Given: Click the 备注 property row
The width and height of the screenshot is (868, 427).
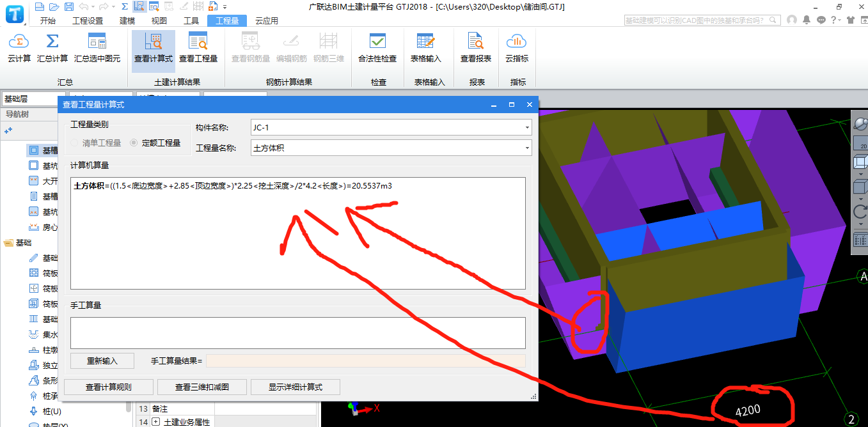Looking at the screenshot, I should 227,408.
